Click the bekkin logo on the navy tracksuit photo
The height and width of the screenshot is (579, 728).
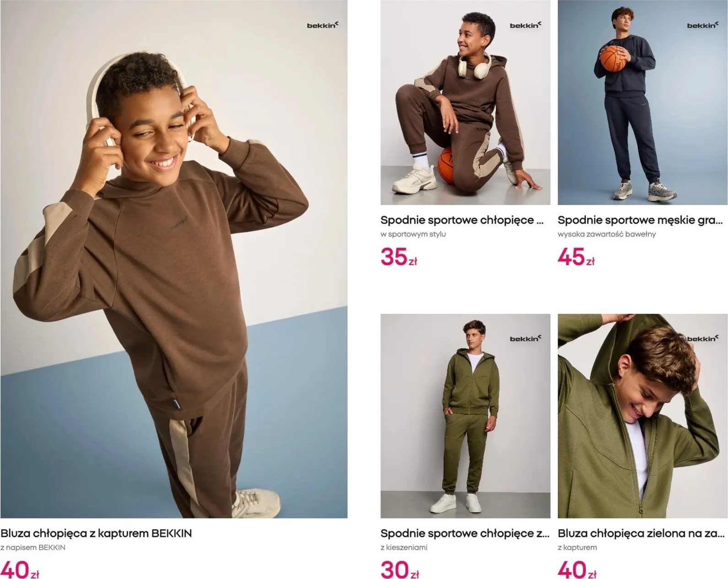point(703,25)
